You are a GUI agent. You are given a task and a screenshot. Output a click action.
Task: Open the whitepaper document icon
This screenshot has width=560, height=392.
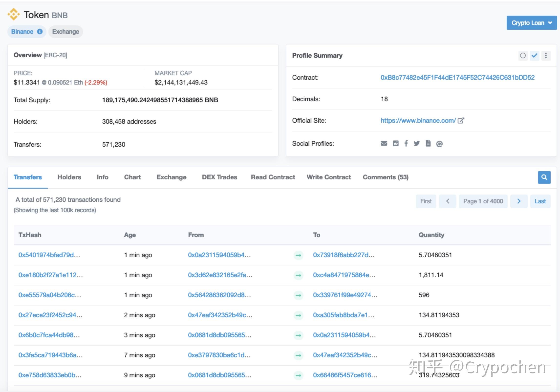[x=428, y=143]
